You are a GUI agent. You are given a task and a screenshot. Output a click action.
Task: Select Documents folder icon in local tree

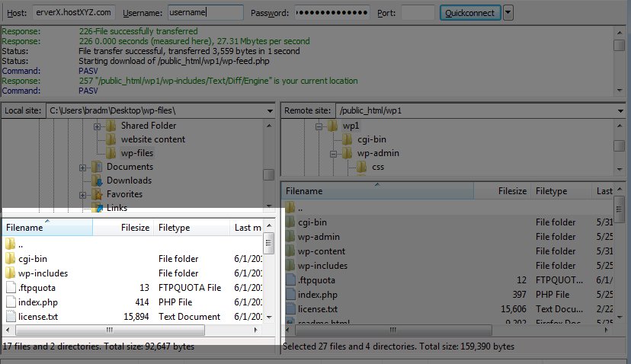pos(97,167)
